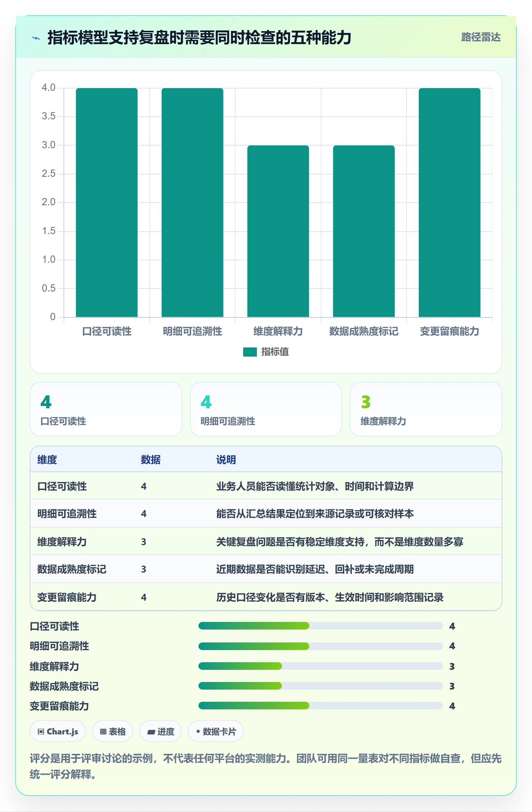Click the 指标值 legend label
The width and height of the screenshot is (532, 812).
tap(275, 352)
